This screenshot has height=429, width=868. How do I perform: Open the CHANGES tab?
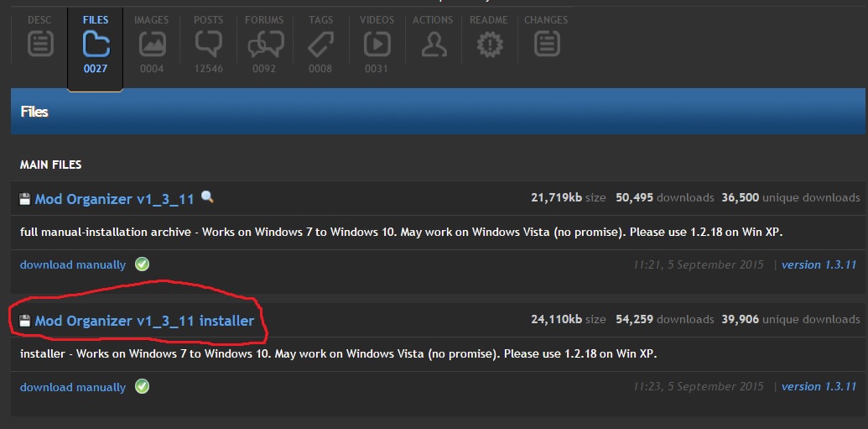coord(546,39)
